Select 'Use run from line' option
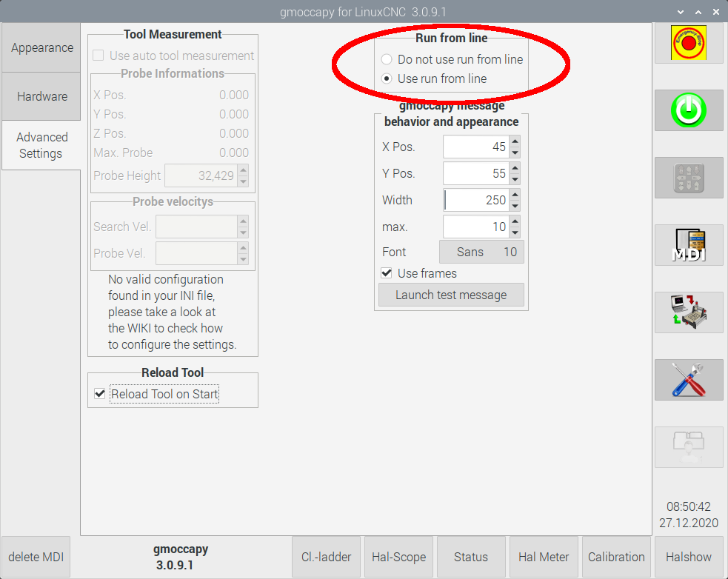The width and height of the screenshot is (728, 579). [x=387, y=78]
